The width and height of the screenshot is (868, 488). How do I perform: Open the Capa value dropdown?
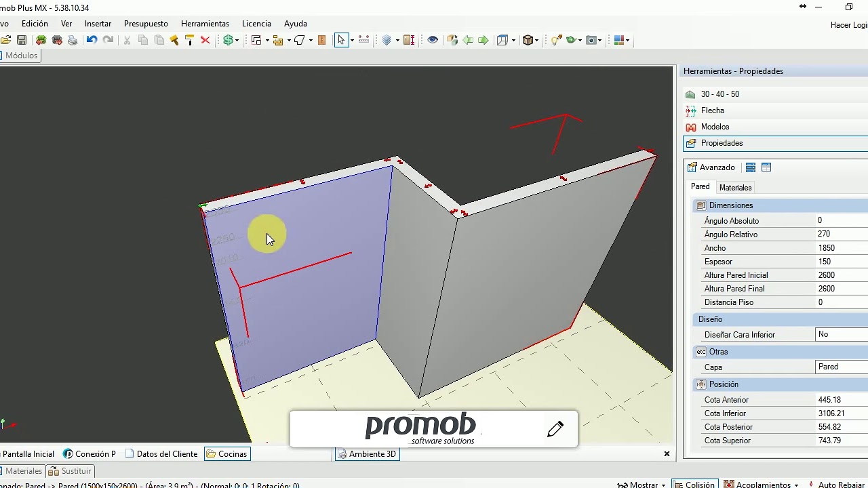842,367
